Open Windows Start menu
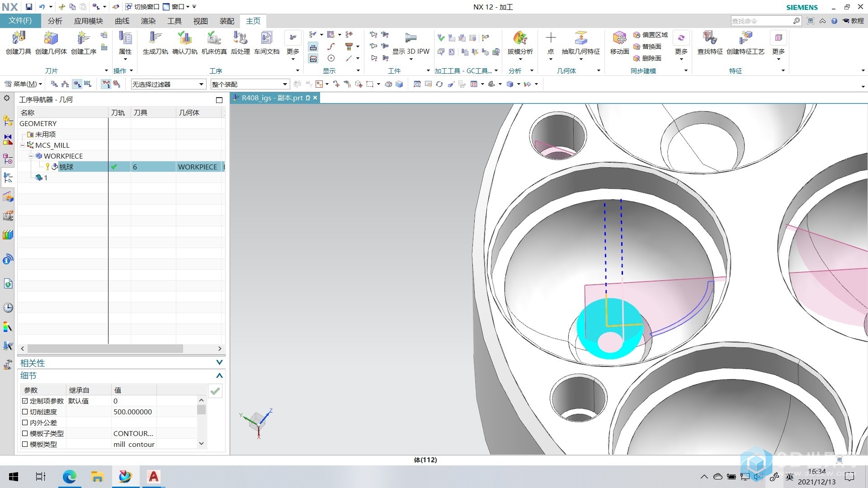The image size is (868, 488). (14, 477)
